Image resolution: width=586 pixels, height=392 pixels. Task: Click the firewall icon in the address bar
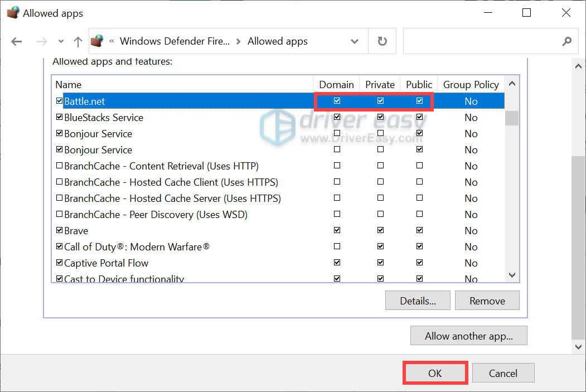(x=97, y=41)
